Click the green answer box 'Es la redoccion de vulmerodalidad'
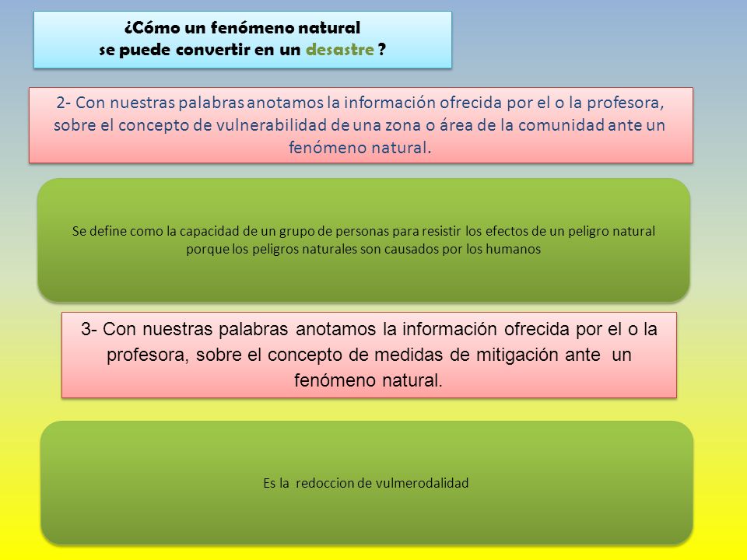 point(366,482)
